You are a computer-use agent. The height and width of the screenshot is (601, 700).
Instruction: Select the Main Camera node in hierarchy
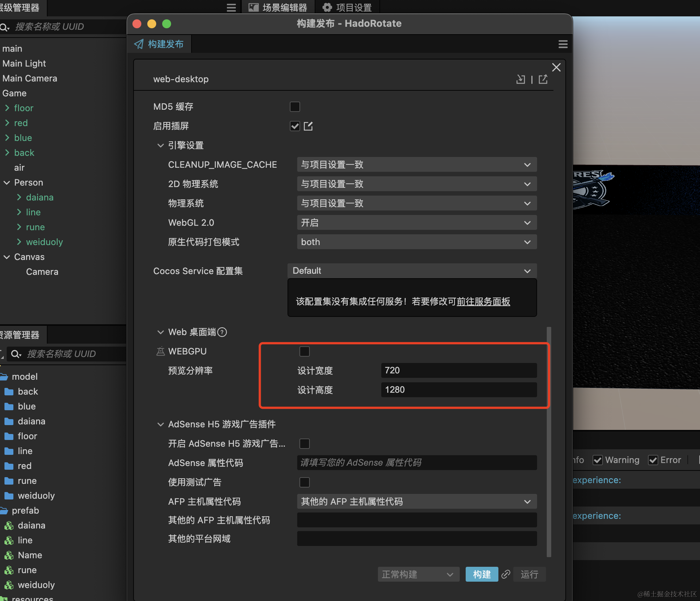30,78
